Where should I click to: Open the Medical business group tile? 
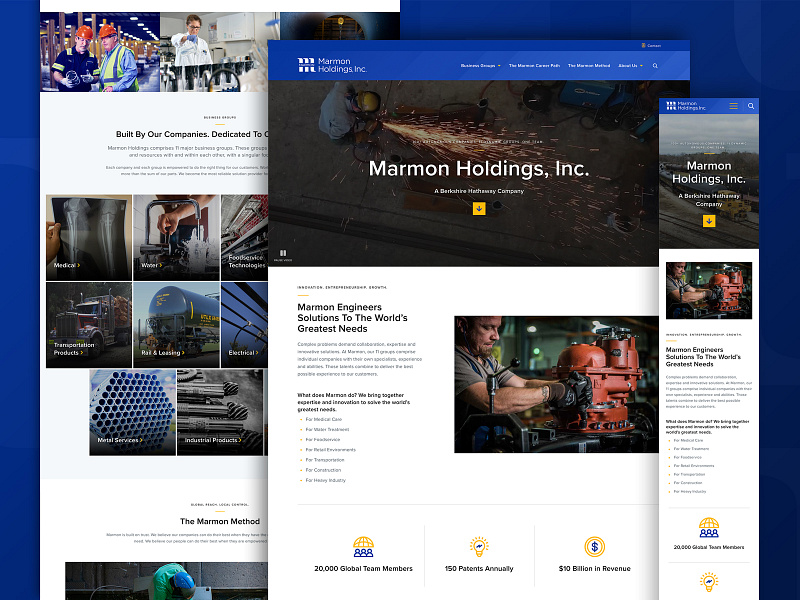(89, 237)
